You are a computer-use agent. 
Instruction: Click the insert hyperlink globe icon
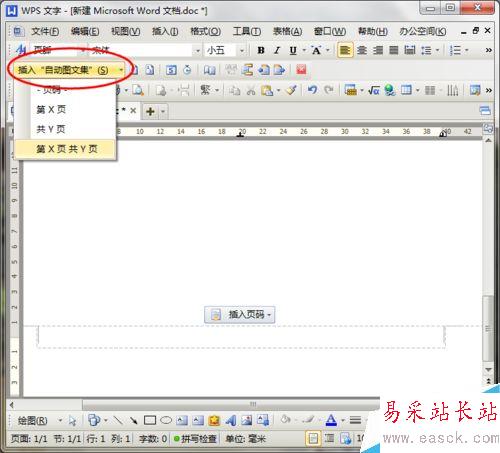point(389,90)
